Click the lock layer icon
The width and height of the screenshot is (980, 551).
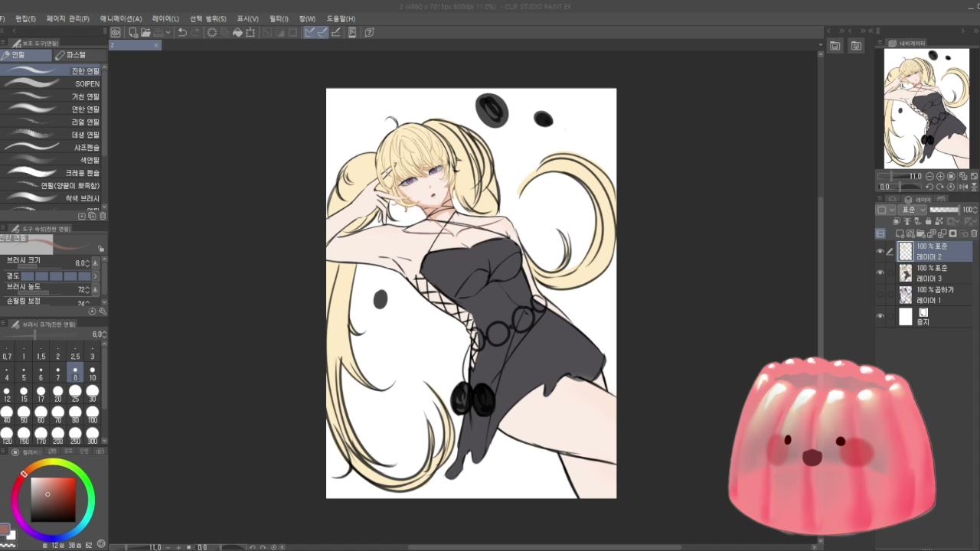coord(928,221)
